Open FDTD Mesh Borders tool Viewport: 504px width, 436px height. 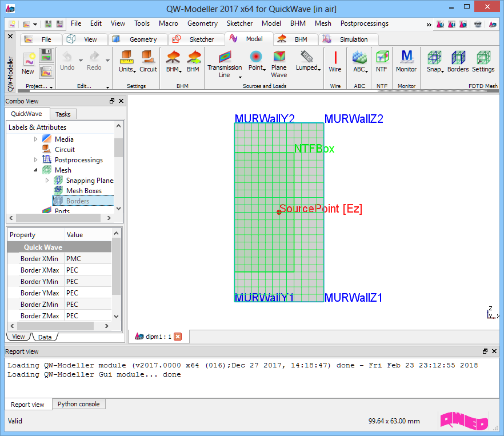(x=458, y=58)
